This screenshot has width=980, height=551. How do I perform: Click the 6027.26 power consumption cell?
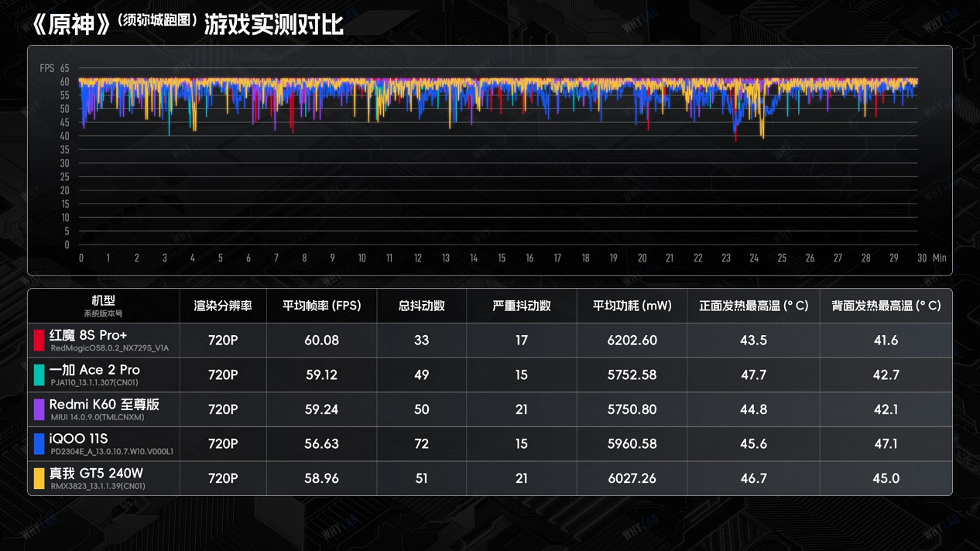[x=632, y=478]
